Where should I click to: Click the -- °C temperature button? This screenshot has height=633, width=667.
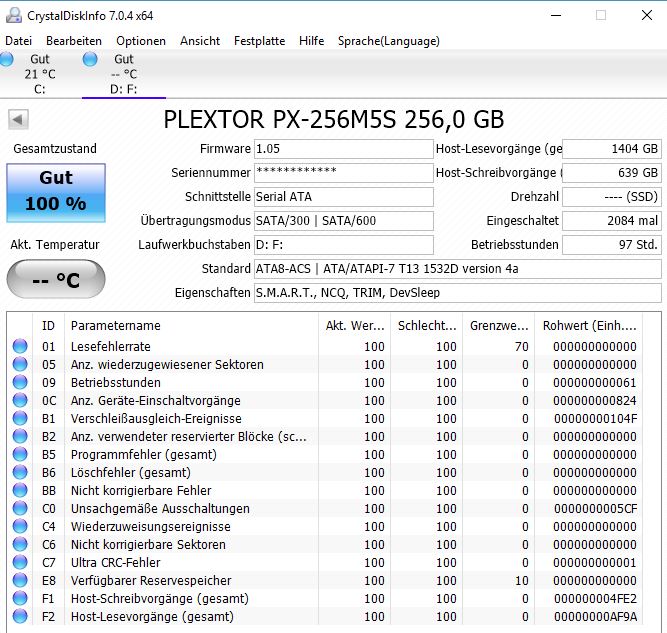[56, 279]
